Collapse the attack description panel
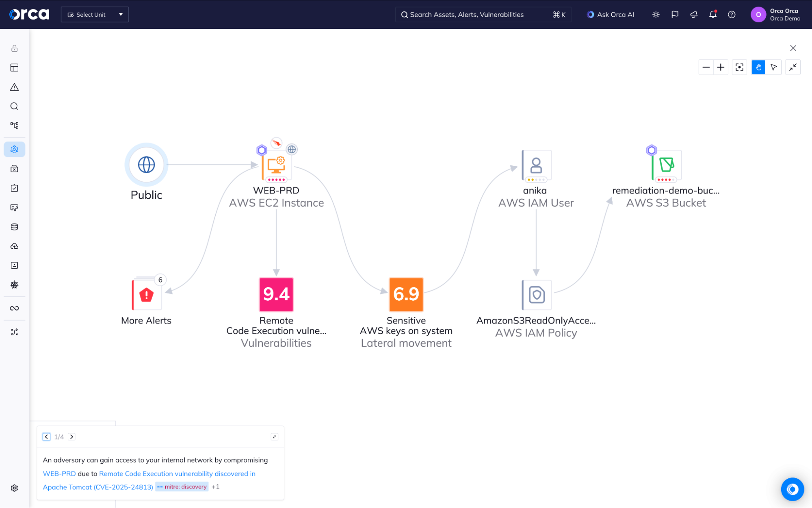 click(x=274, y=437)
